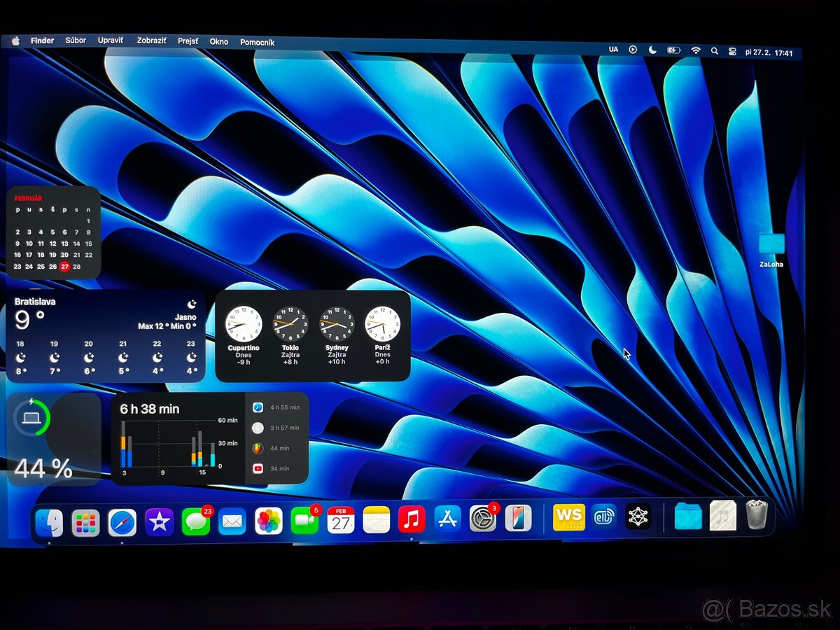Click the Wi-Fi icon in the menu bar

pos(696,50)
